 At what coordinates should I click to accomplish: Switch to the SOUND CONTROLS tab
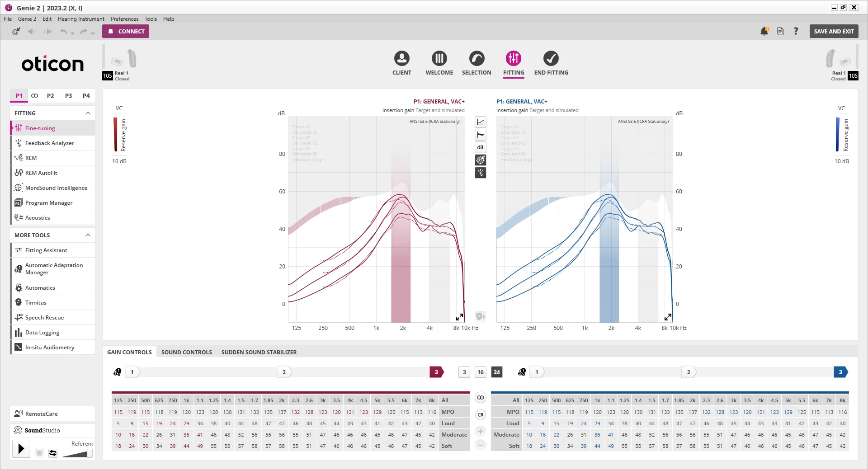point(187,352)
